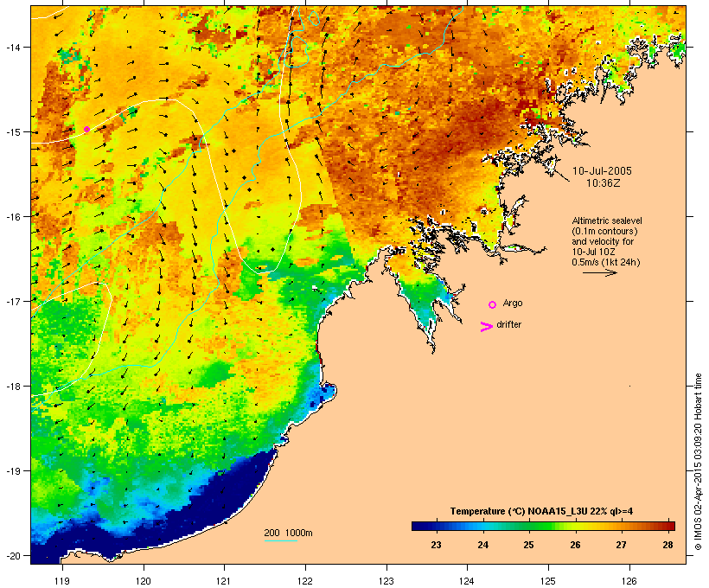The image size is (709, 588).
Task: Click the colorbar tick label 24
Action: [x=483, y=545]
